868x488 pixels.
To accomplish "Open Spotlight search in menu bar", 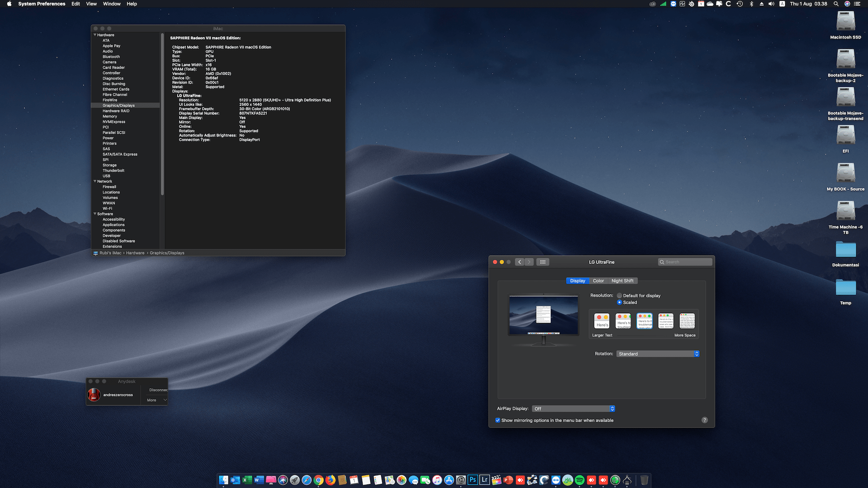I will click(836, 4).
